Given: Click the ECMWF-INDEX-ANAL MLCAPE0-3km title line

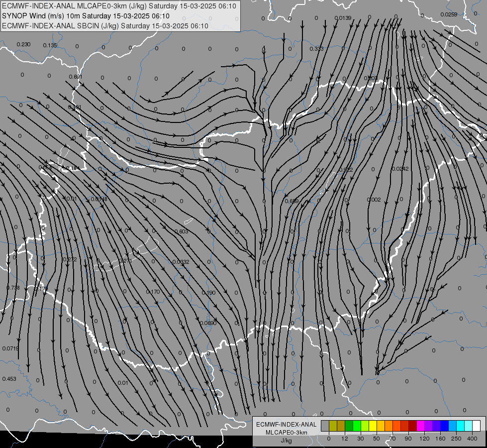Looking at the screenshot, I should point(119,6).
